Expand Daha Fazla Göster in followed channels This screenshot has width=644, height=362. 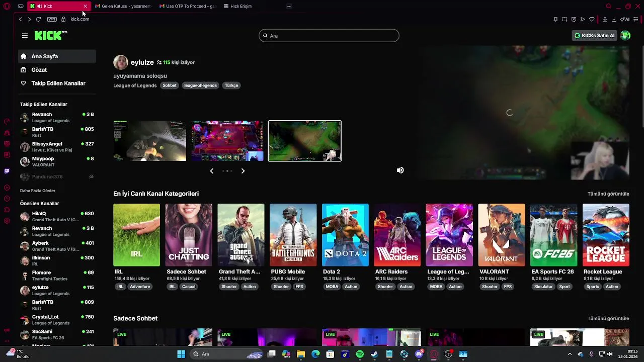pyautogui.click(x=38, y=191)
